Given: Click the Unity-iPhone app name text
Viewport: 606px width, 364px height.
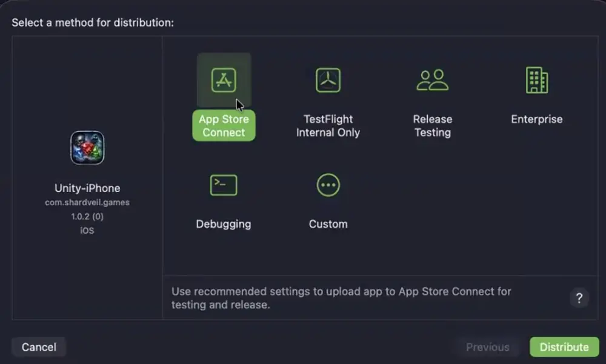Looking at the screenshot, I should click(x=87, y=188).
